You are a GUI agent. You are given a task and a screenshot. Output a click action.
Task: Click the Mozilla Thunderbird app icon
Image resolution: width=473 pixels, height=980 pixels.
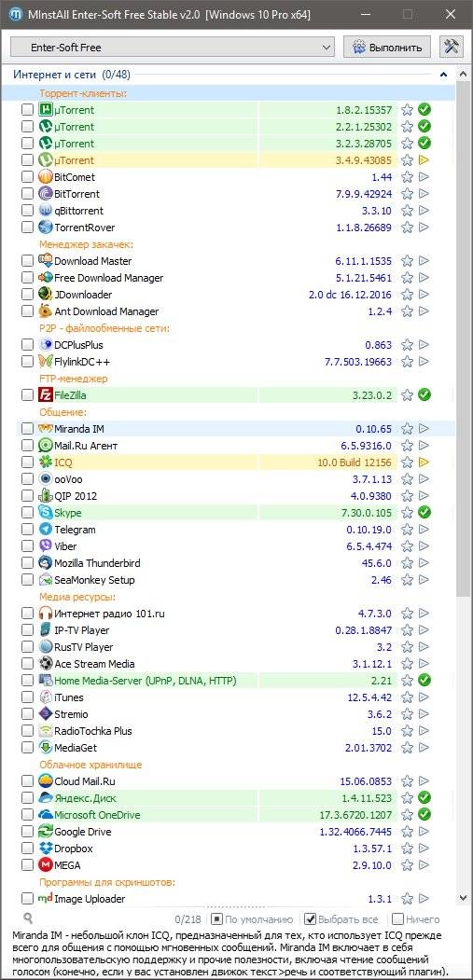point(45,563)
